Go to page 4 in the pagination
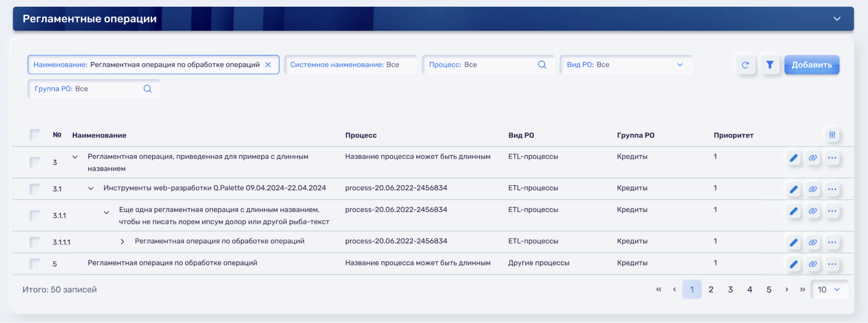This screenshot has height=323, width=868. coord(750,289)
